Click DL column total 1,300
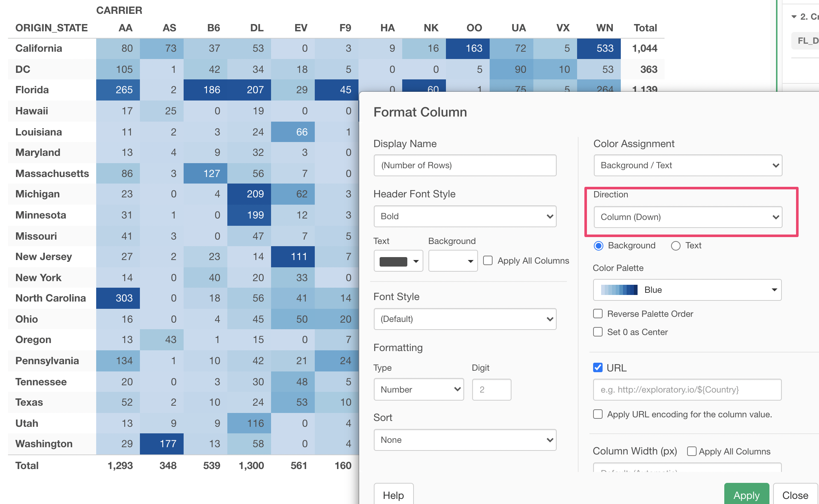 click(x=251, y=466)
